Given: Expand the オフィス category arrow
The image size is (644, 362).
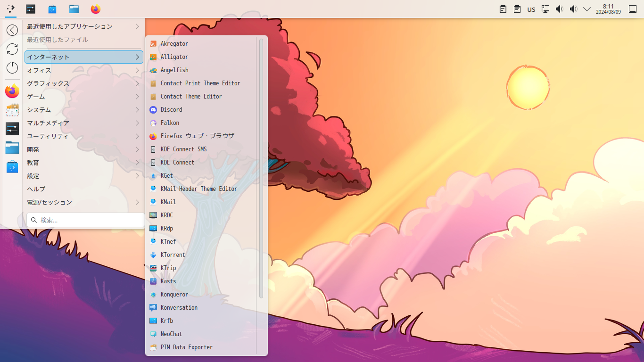Looking at the screenshot, I should tap(137, 70).
